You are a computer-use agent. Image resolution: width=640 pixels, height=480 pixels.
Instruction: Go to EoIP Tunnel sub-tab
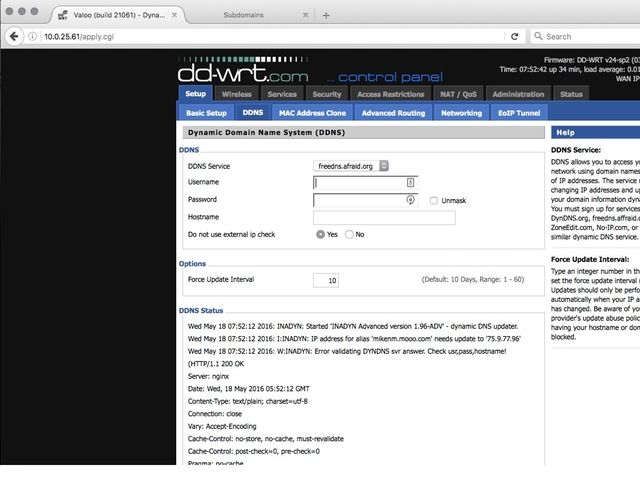coord(519,113)
